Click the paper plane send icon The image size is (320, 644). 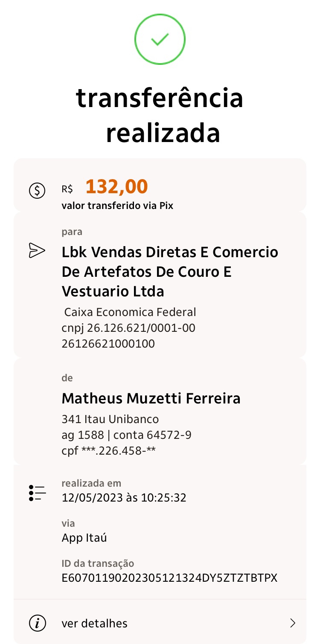[x=37, y=251]
